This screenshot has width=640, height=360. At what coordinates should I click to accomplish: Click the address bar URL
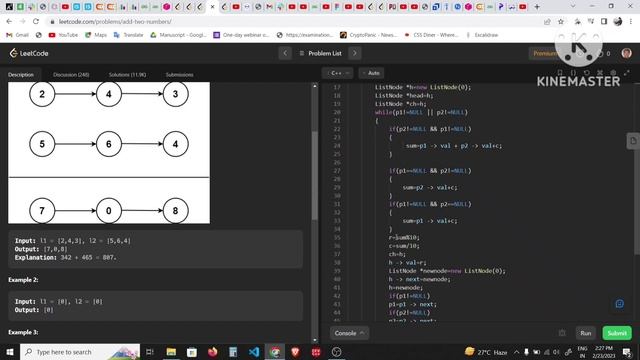[x=115, y=22]
